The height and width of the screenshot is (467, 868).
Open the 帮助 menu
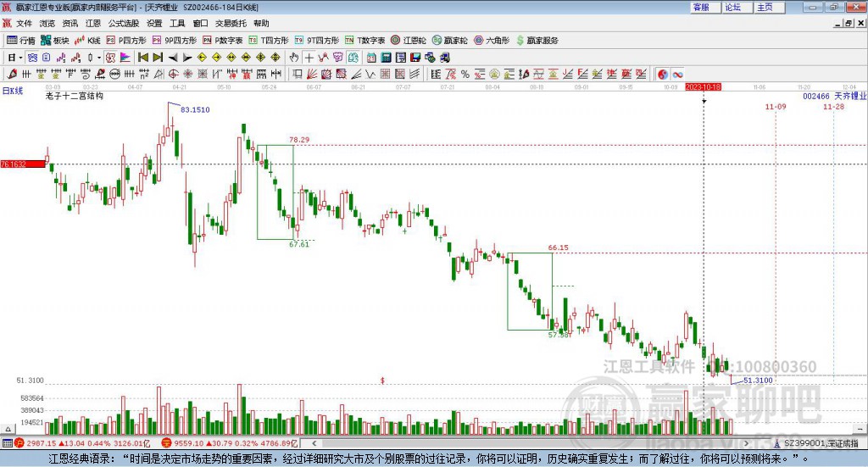point(261,23)
